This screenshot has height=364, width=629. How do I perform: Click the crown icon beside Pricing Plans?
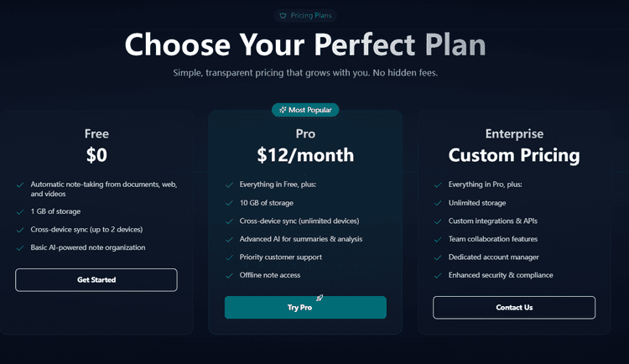click(x=283, y=16)
